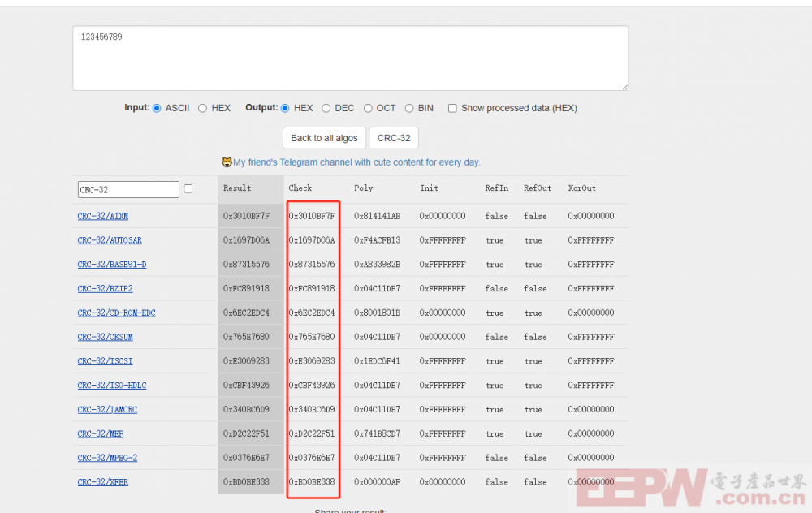Click Poly value 0xF4ACFB13
The width and height of the screenshot is (812, 513).
pyautogui.click(x=377, y=240)
